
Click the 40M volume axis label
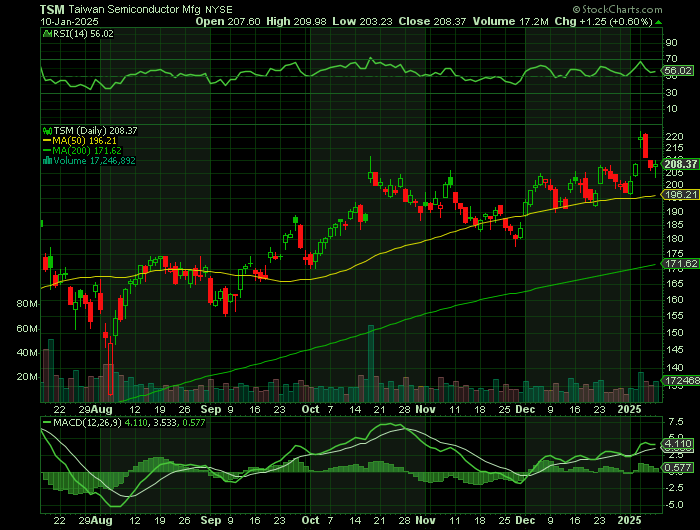point(27,353)
